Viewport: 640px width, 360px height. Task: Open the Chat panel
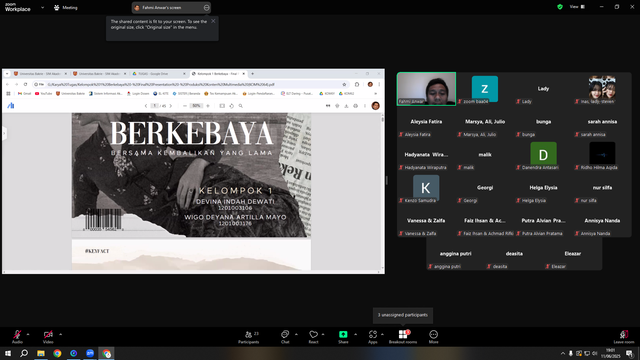coord(285,337)
